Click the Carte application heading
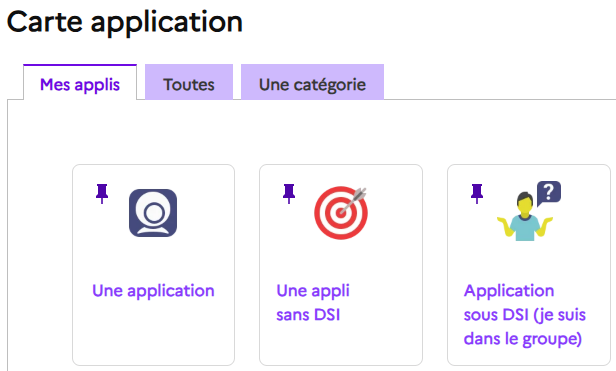The width and height of the screenshot is (616, 371). tap(125, 22)
